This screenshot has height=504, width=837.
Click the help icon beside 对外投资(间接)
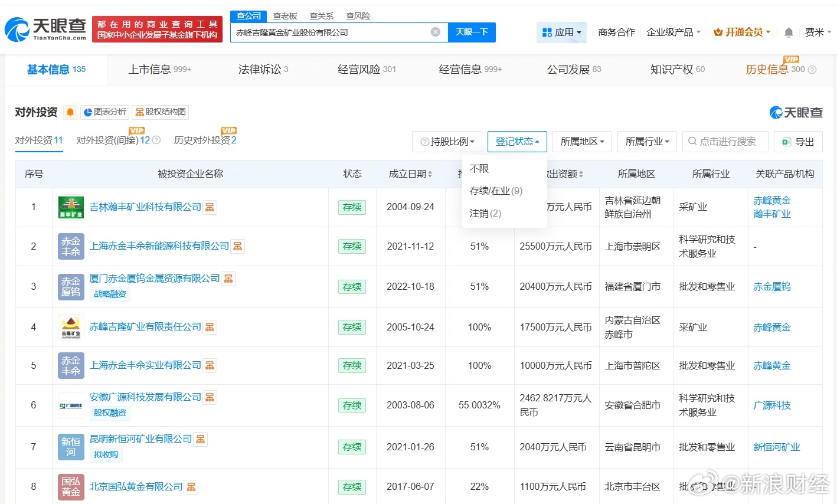[x=156, y=140]
